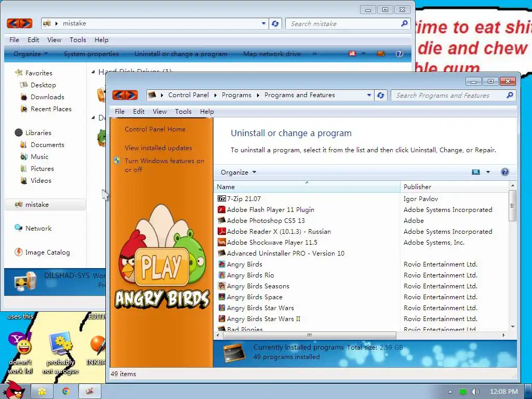Click Uninstall or change a program toolbar button

[181, 54]
